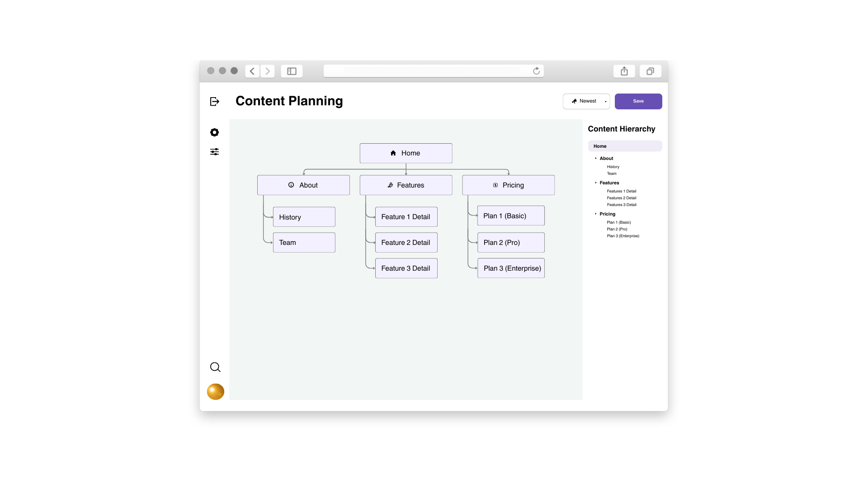
Task: Click the logout icon in sidebar
Action: pyautogui.click(x=215, y=101)
